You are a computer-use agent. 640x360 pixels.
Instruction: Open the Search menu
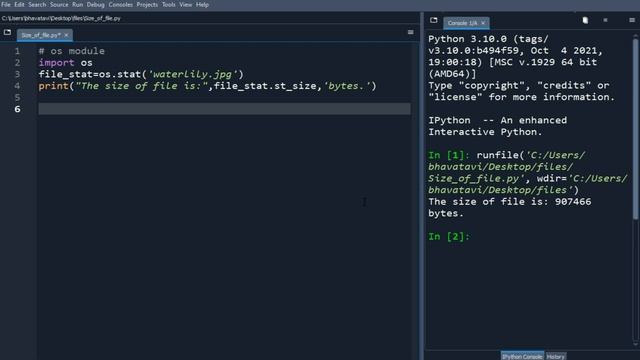[37, 5]
